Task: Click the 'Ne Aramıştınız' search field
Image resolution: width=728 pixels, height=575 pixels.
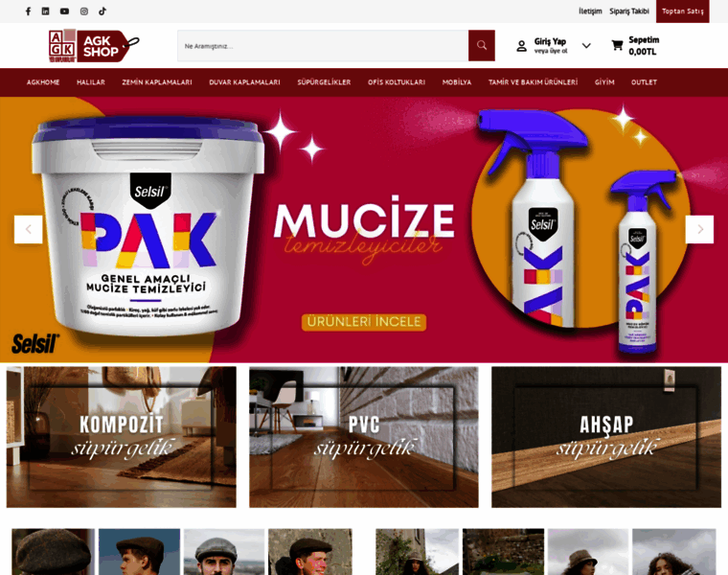Action: click(x=323, y=45)
